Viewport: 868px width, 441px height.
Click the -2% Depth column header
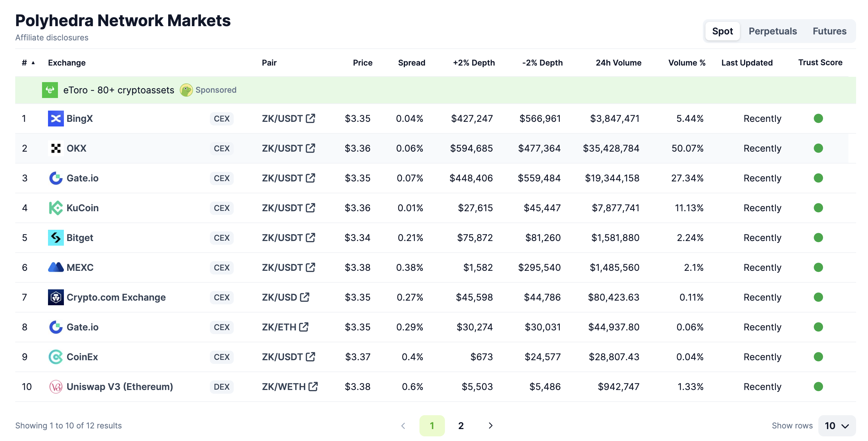[542, 63]
